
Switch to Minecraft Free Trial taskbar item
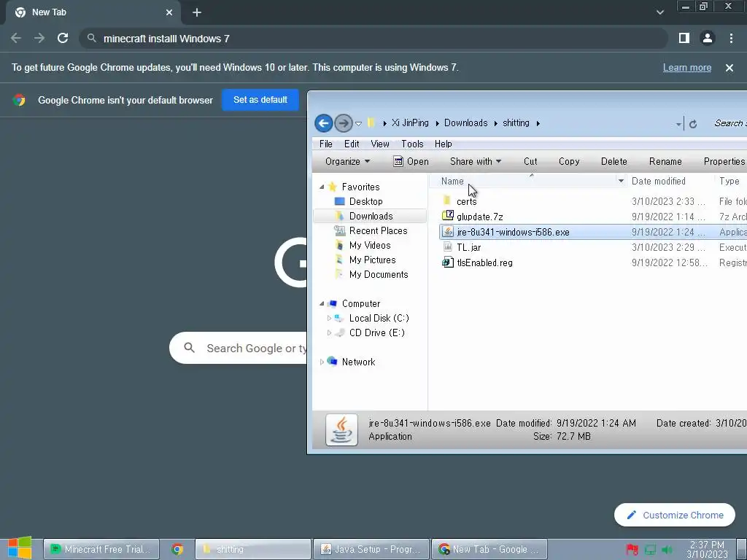coord(101,549)
